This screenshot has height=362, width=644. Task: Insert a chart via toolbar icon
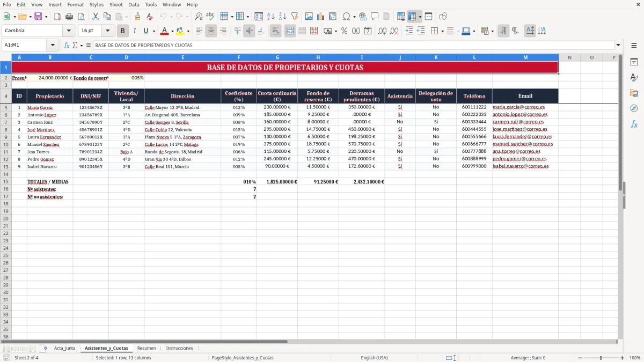click(x=321, y=17)
